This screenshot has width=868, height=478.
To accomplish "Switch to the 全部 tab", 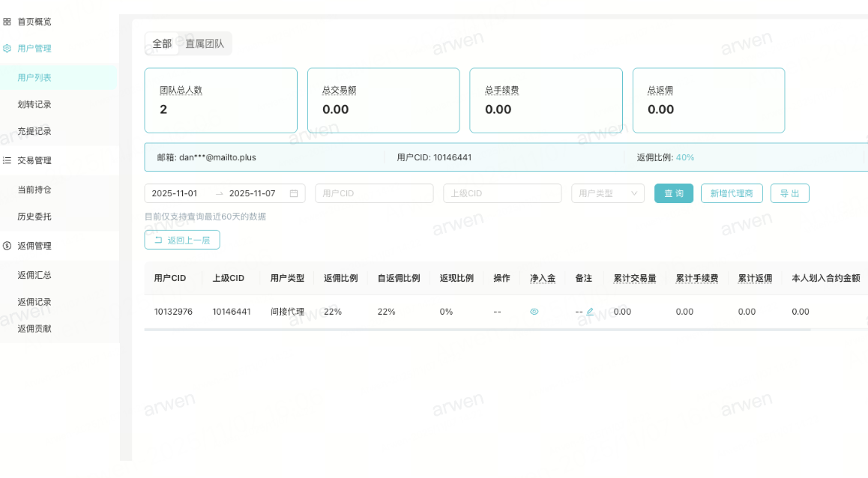I will pyautogui.click(x=162, y=44).
